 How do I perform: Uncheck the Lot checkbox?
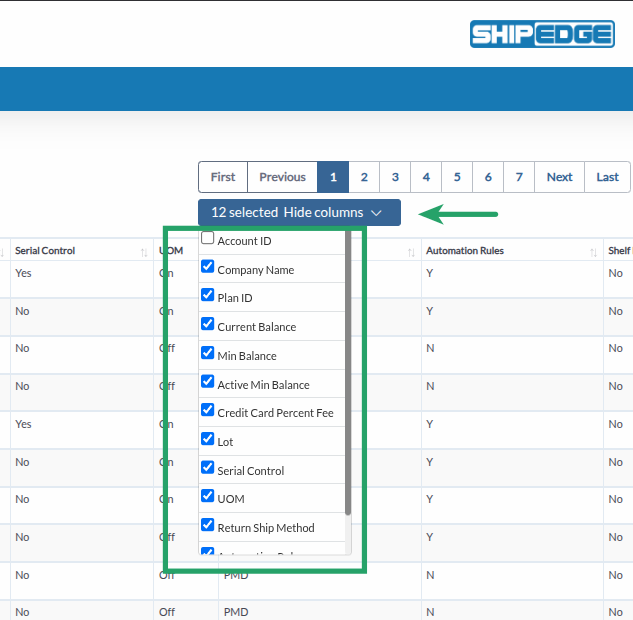[208, 438]
